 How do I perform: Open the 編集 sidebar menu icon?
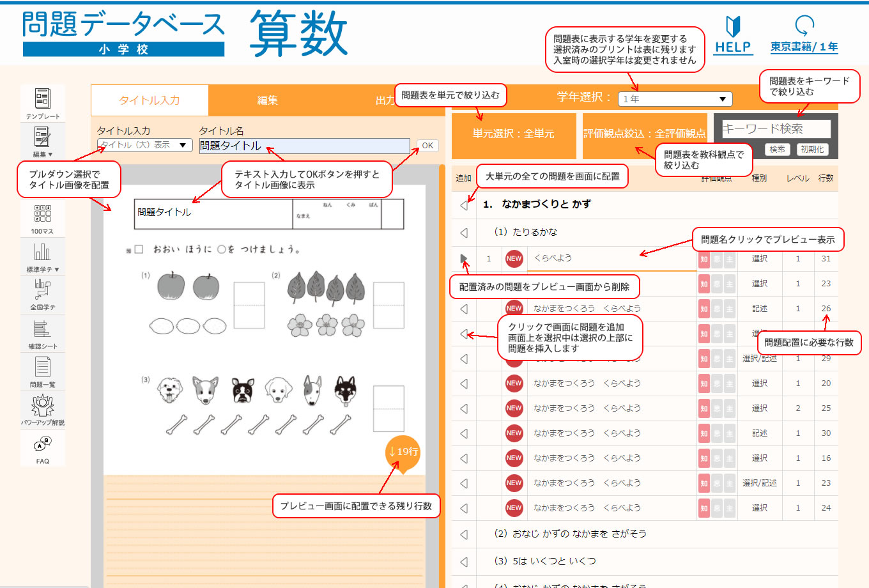click(43, 141)
